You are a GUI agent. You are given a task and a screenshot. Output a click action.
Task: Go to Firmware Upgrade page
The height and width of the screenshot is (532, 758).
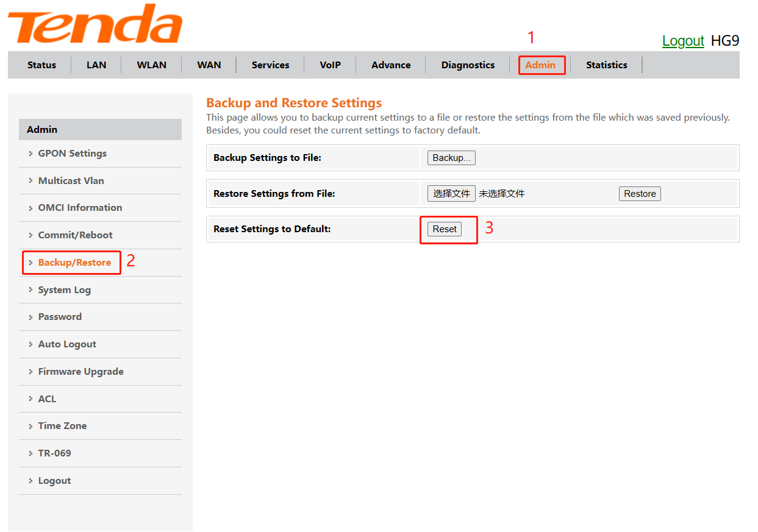pos(80,372)
